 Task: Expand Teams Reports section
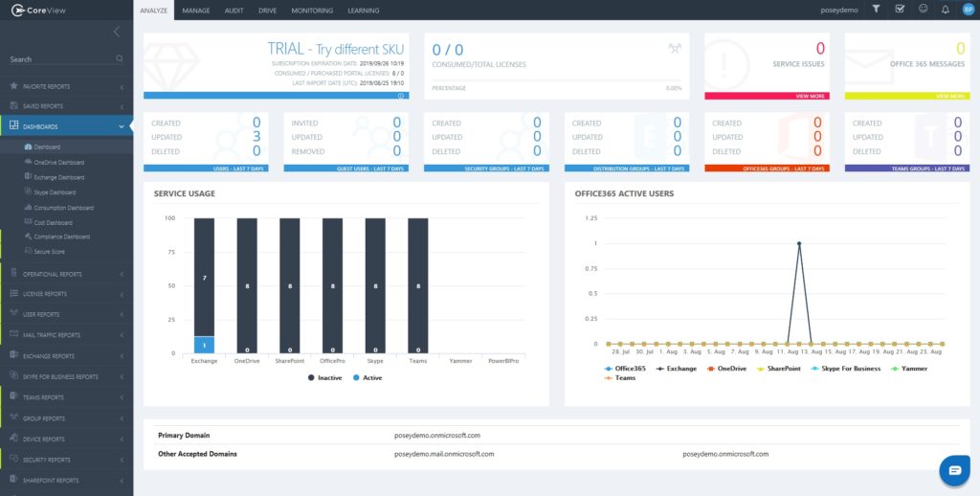click(66, 397)
